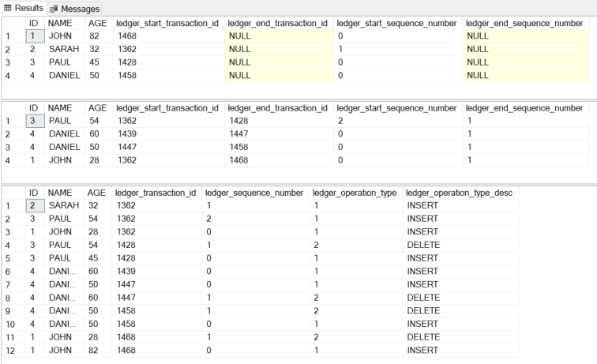This screenshot has height=364, width=597.
Task: Select the ledger_operation_type_desc column header
Action: (460, 193)
